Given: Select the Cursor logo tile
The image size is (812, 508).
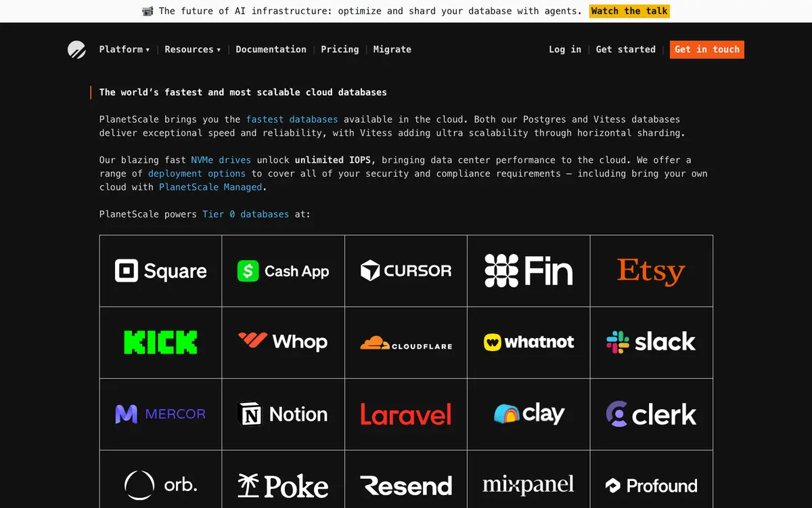Looking at the screenshot, I should point(406,271).
